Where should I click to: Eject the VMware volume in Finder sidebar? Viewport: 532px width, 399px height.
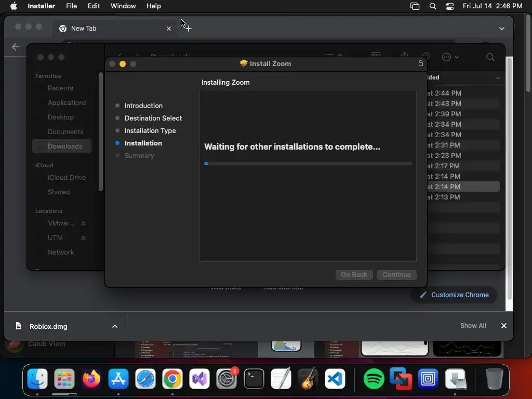pos(84,223)
